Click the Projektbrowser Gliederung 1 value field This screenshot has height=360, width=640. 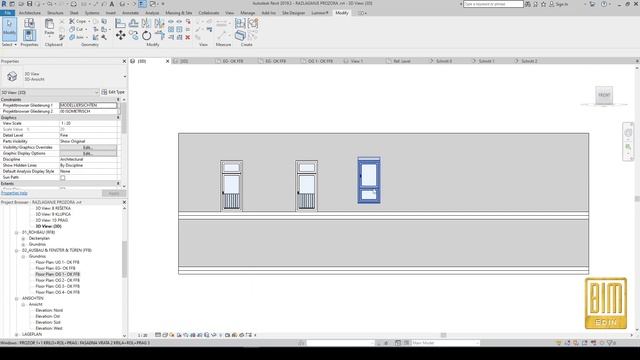click(88, 105)
